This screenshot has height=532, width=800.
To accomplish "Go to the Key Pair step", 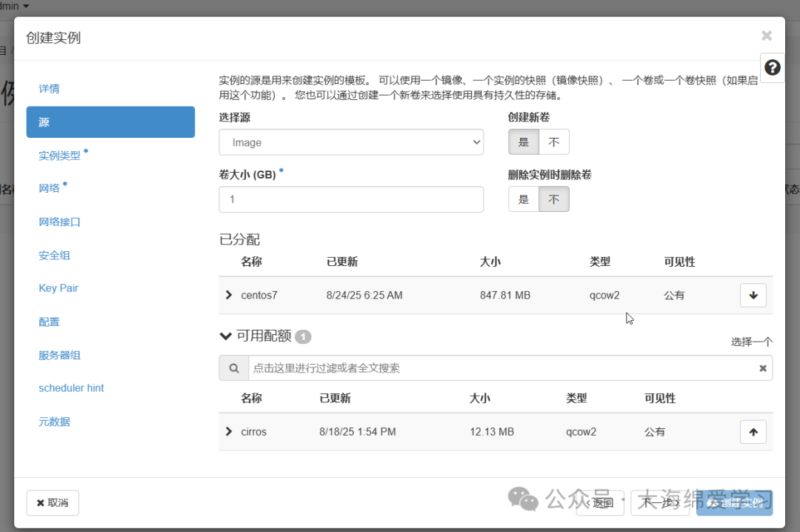I will click(59, 288).
